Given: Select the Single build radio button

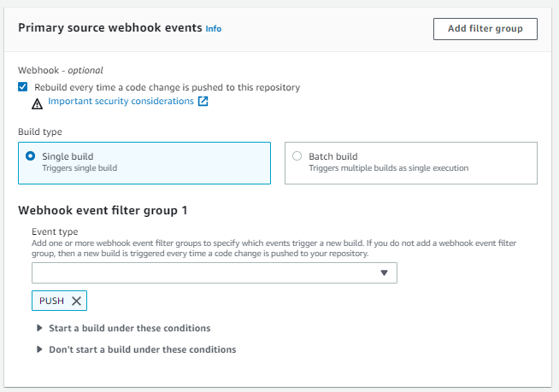Looking at the screenshot, I should point(30,156).
